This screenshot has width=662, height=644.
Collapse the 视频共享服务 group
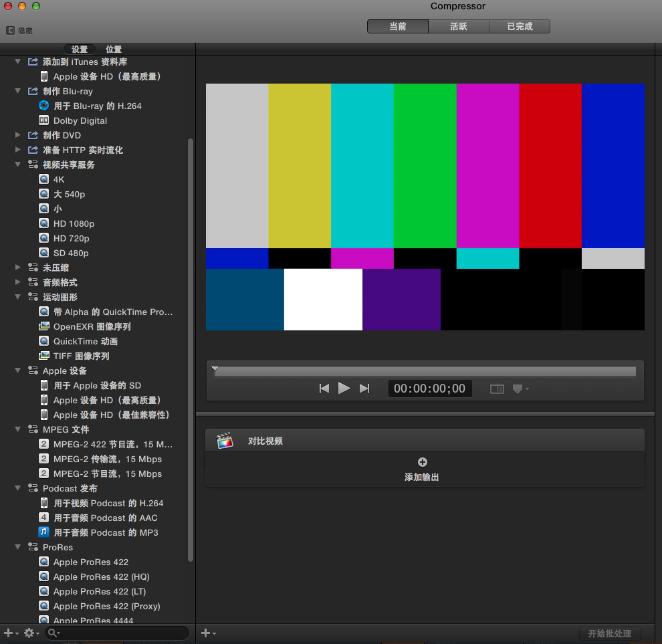18,165
